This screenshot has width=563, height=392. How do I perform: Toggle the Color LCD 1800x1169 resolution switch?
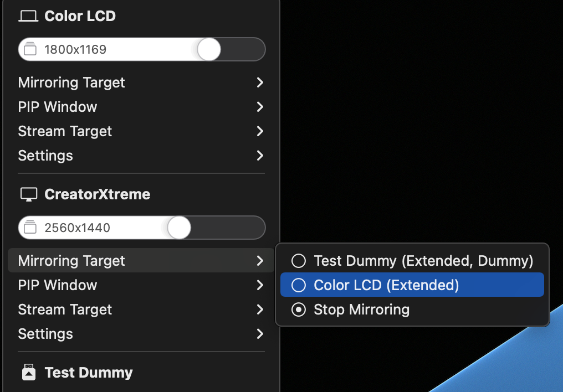208,49
